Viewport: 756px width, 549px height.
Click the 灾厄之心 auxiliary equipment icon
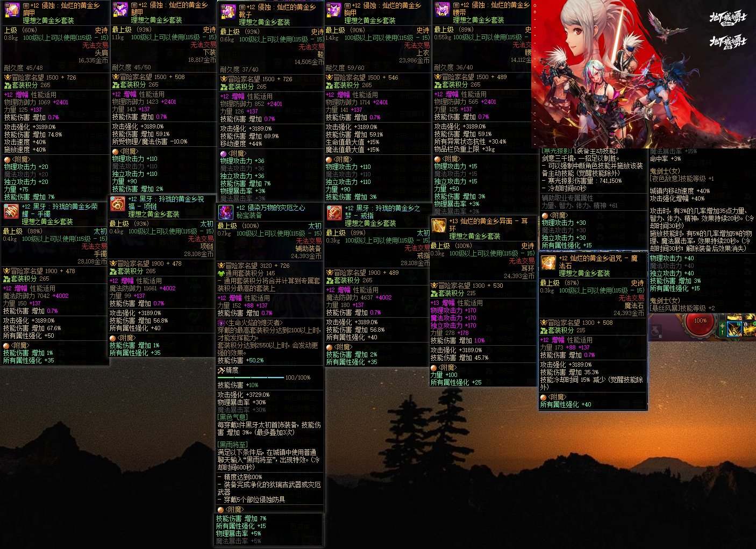(x=226, y=212)
